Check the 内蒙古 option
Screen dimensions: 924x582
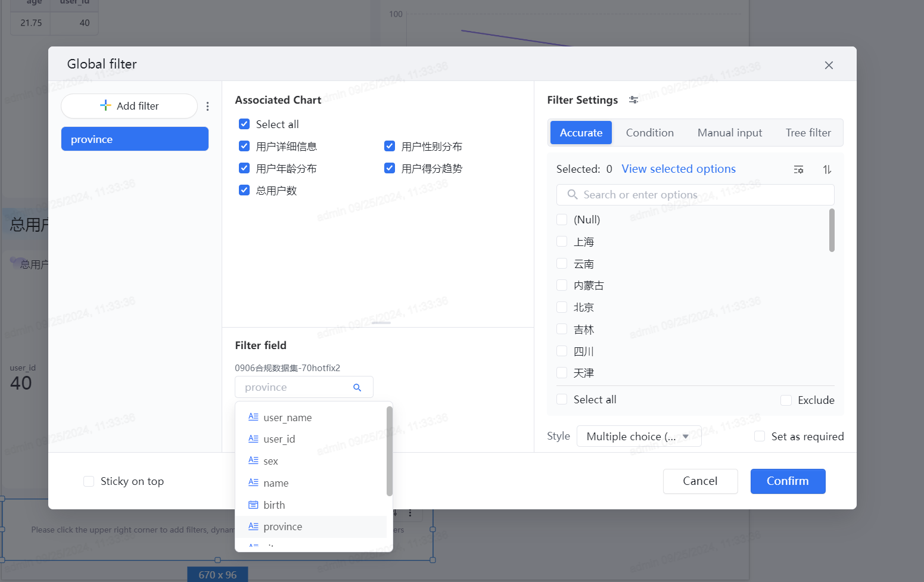point(562,285)
